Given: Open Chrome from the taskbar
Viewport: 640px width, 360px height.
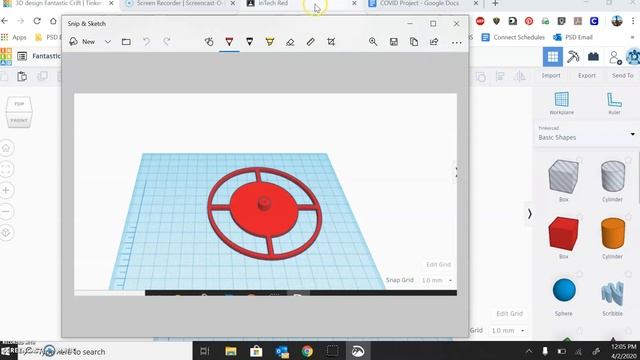Looking at the screenshot, I should [307, 351].
